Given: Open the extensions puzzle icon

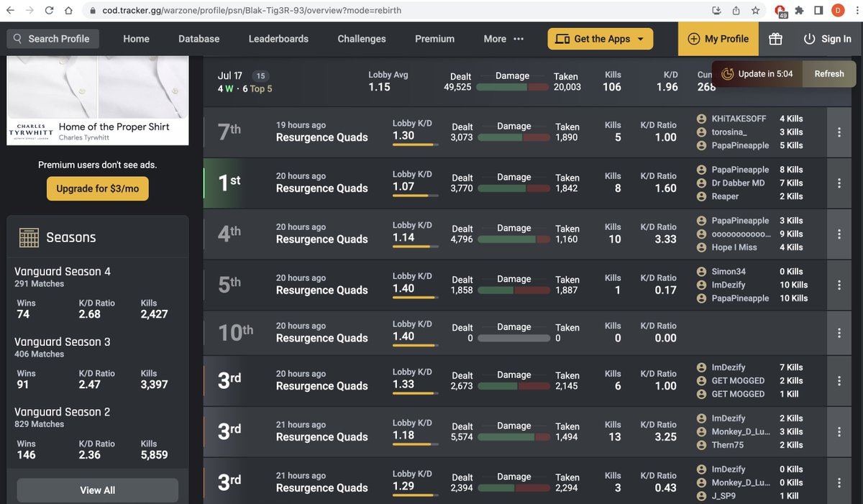Looking at the screenshot, I should coord(799,11).
